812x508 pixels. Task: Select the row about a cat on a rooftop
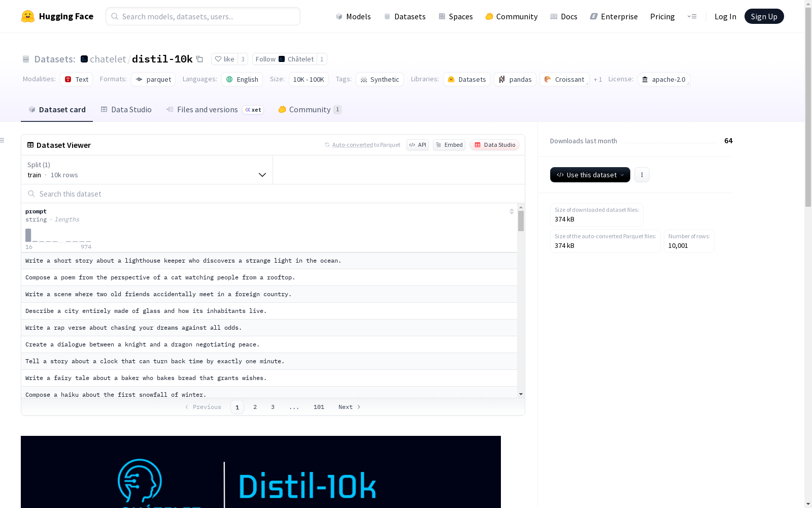coord(269,277)
